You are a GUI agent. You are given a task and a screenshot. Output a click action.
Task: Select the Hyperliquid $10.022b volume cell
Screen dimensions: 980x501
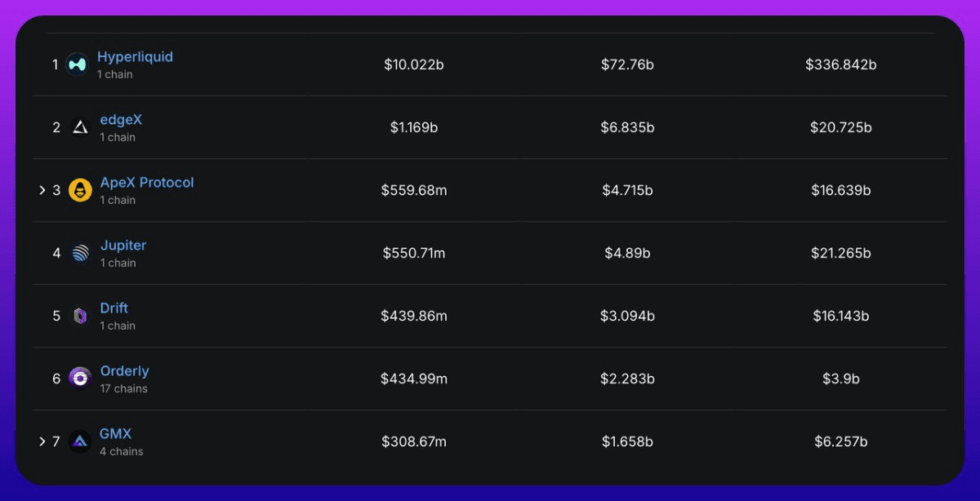[x=414, y=64]
